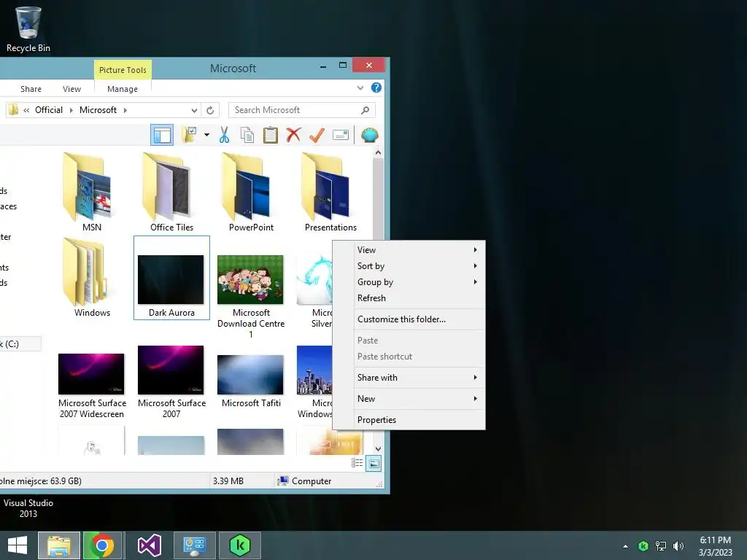Click Official in the address breadcrumb
747x560 pixels.
[x=49, y=110]
